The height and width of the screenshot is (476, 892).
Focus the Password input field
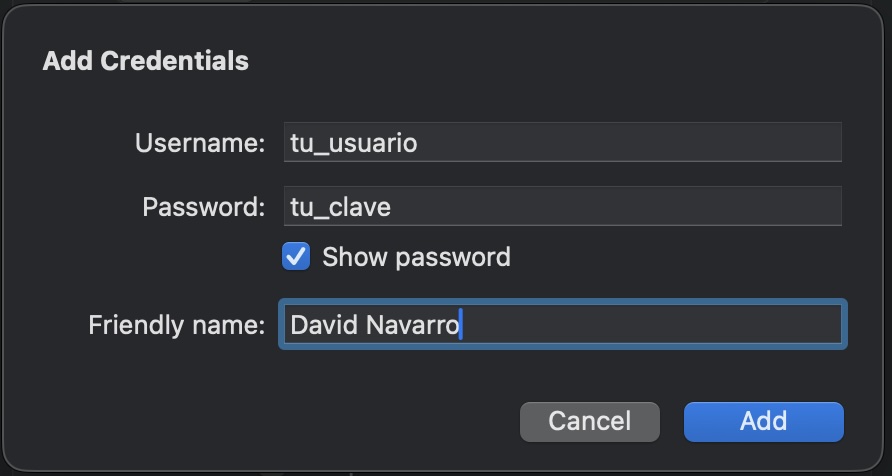562,207
